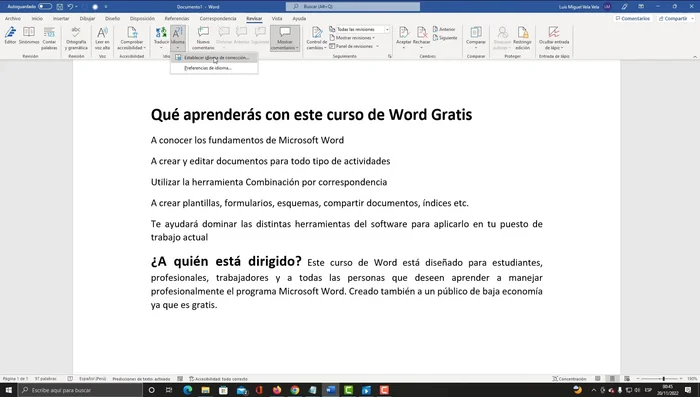This screenshot has width=700, height=397.
Task: Click the Restringir edición icon
Action: coord(522,32)
